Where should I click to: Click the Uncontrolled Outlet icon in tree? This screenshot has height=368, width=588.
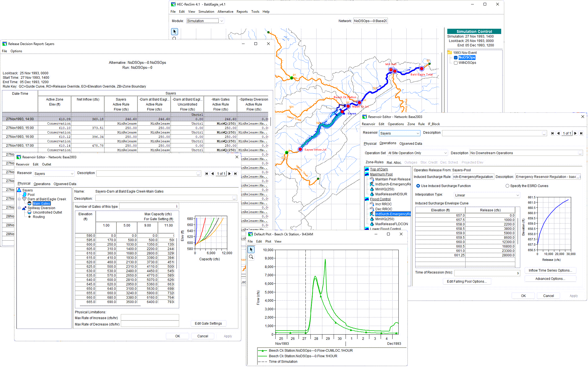coord(30,212)
